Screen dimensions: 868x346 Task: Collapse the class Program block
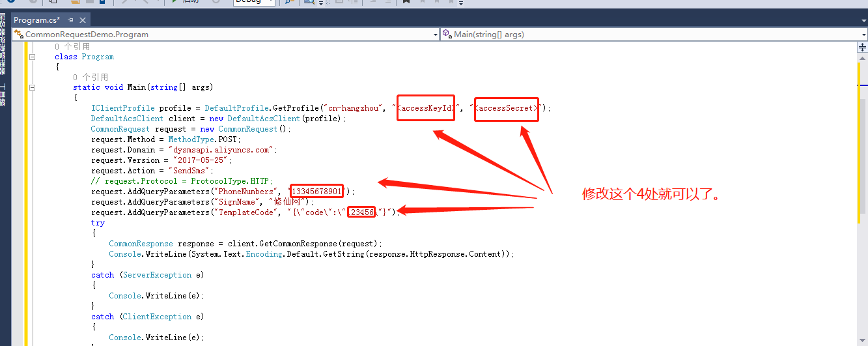click(31, 57)
